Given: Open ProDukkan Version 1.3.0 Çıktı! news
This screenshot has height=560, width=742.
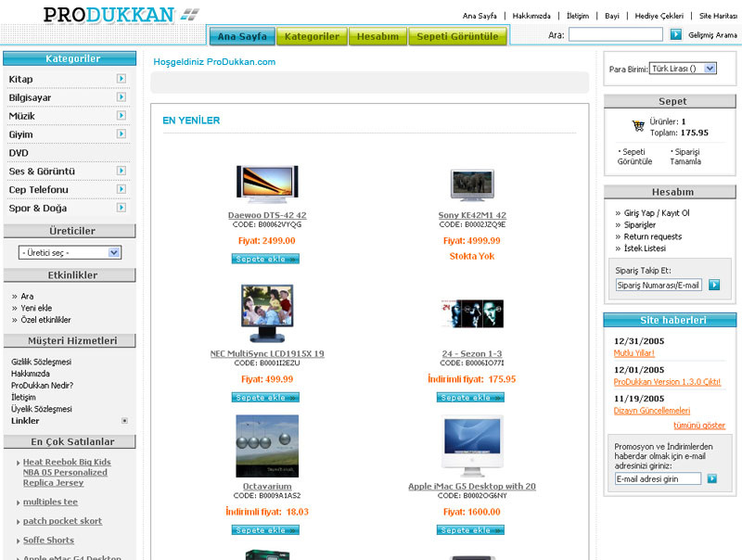Looking at the screenshot, I should coord(667,382).
